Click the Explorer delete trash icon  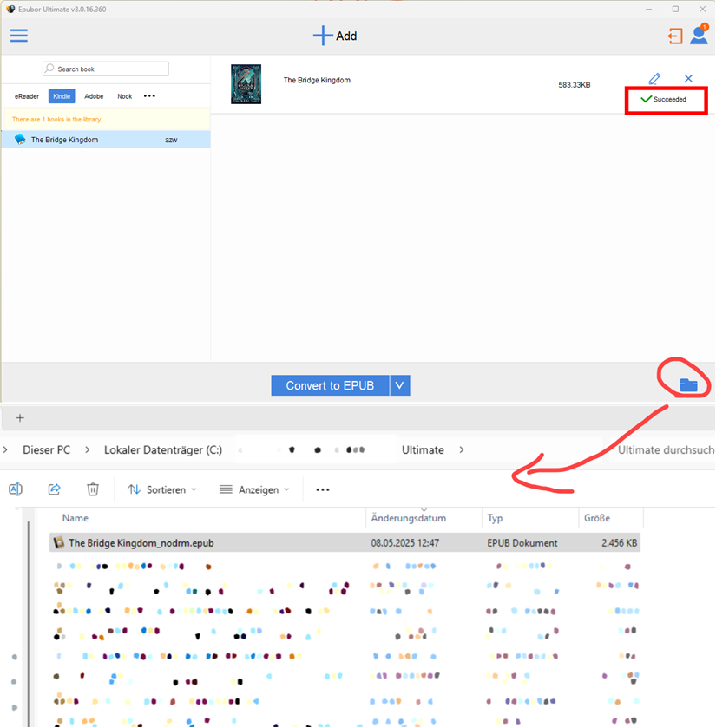click(x=93, y=489)
